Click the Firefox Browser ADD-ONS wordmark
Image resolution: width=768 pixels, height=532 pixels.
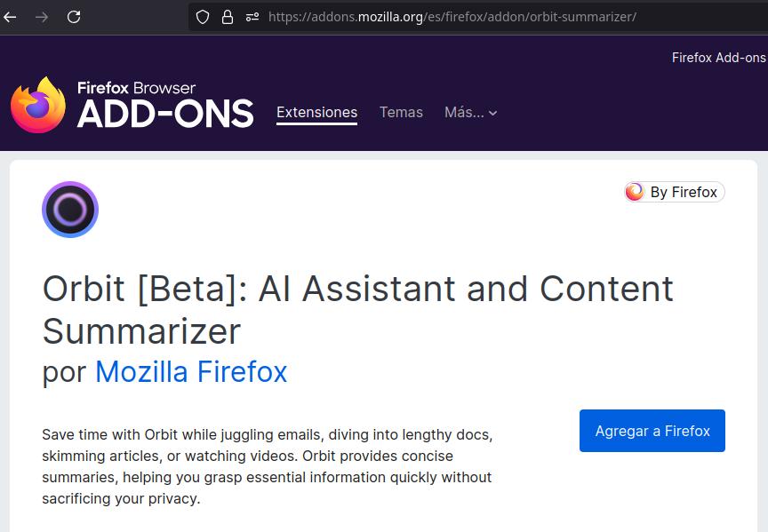coord(165,105)
